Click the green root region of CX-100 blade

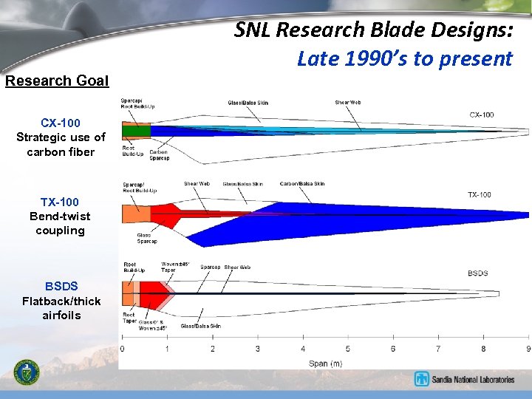137,131
